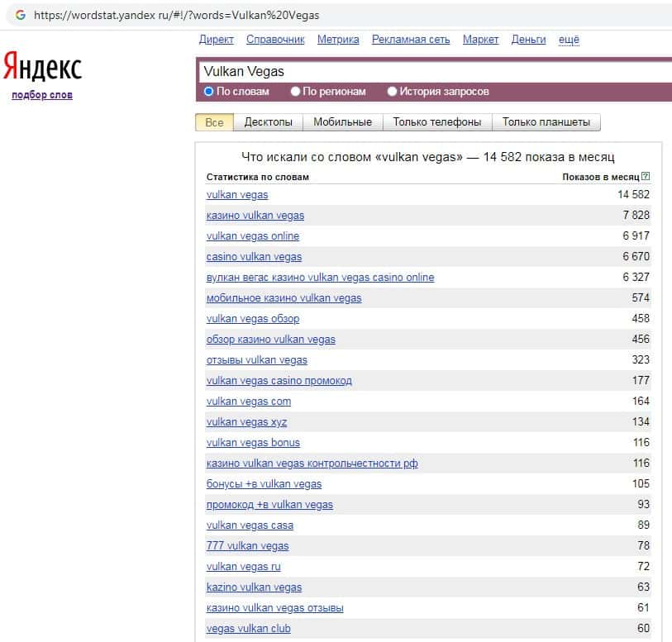Select the По словам radio button
The width and height of the screenshot is (672, 642).
point(208,92)
